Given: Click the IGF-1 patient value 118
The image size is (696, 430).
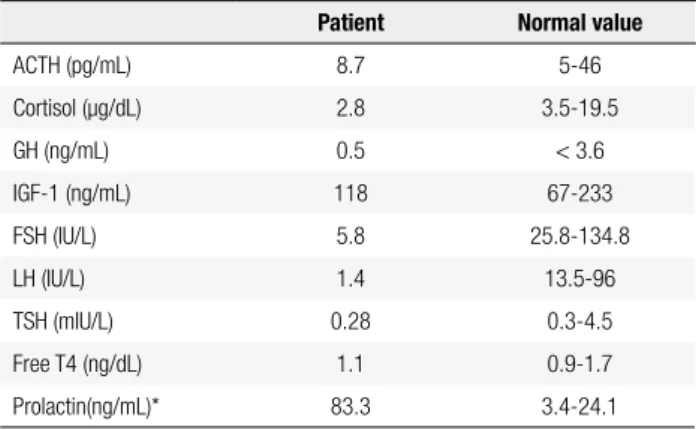Looking at the screenshot, I should (x=351, y=193).
